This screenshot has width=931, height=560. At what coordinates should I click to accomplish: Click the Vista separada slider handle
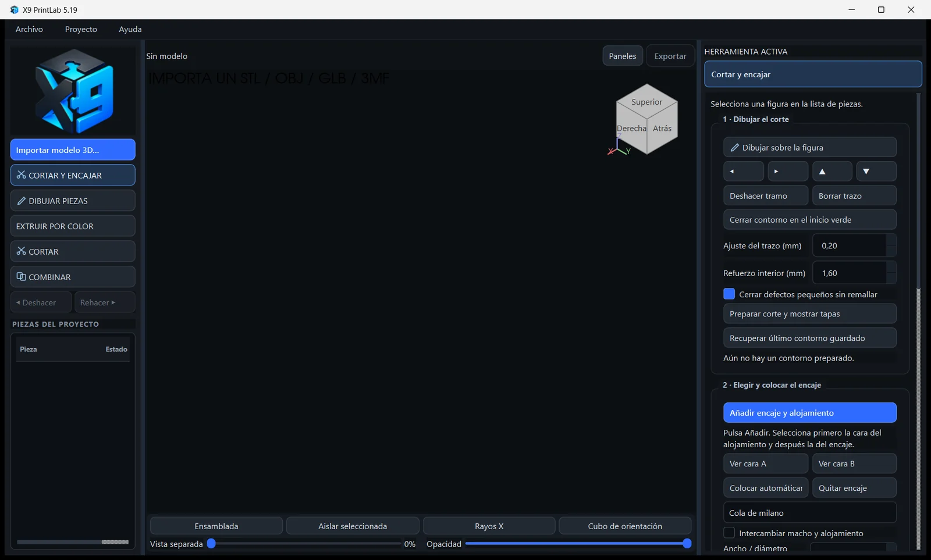(212, 544)
